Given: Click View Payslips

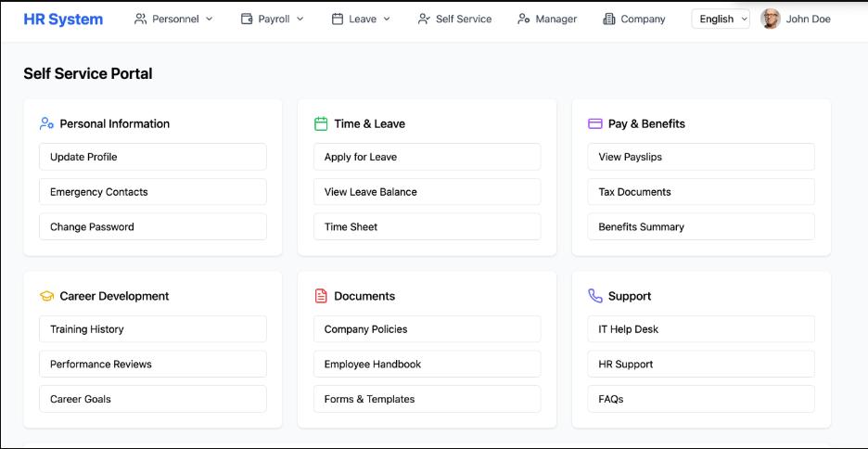Looking at the screenshot, I should click(x=701, y=157).
